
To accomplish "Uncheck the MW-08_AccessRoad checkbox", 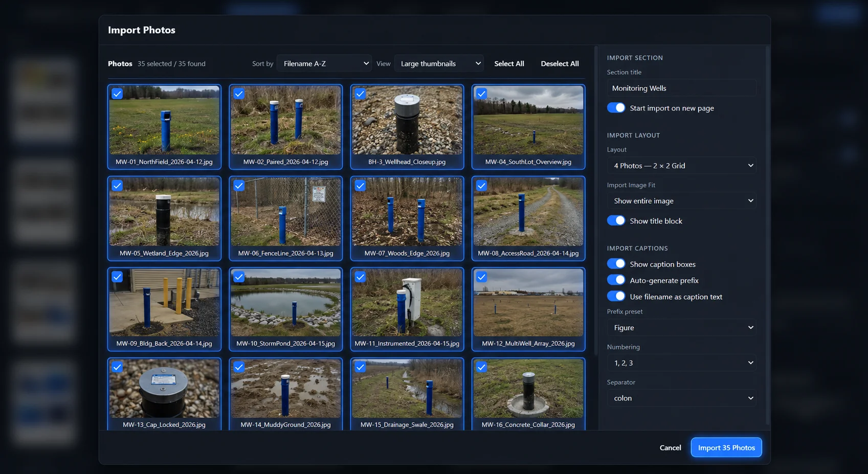I will click(481, 186).
